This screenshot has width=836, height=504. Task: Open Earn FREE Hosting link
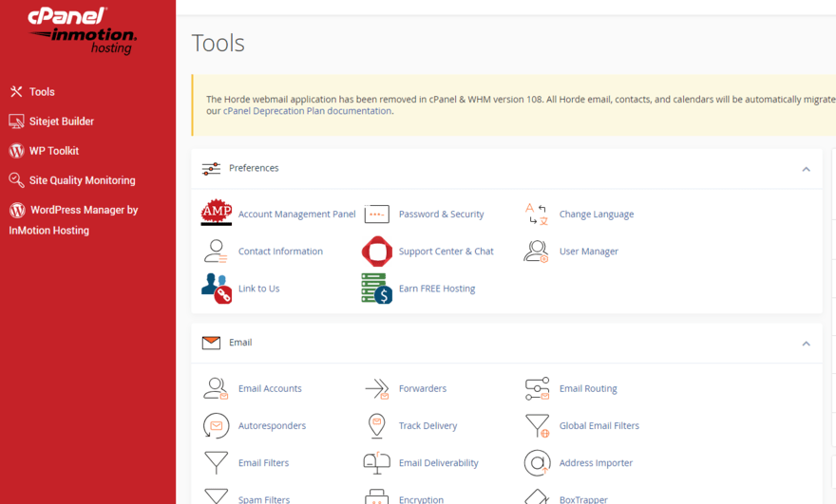coord(437,289)
